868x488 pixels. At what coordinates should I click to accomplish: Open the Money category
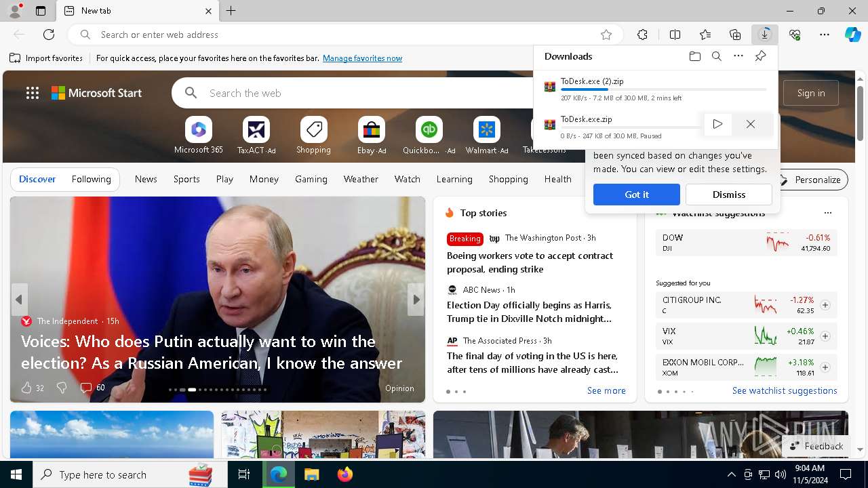coord(264,179)
